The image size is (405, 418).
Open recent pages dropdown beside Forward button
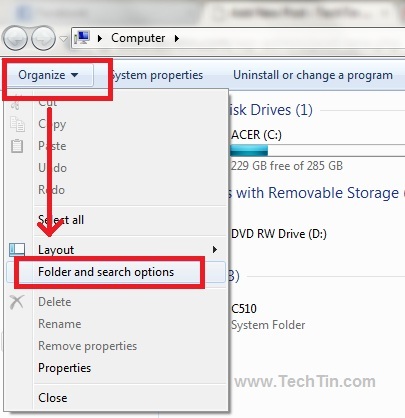63,39
